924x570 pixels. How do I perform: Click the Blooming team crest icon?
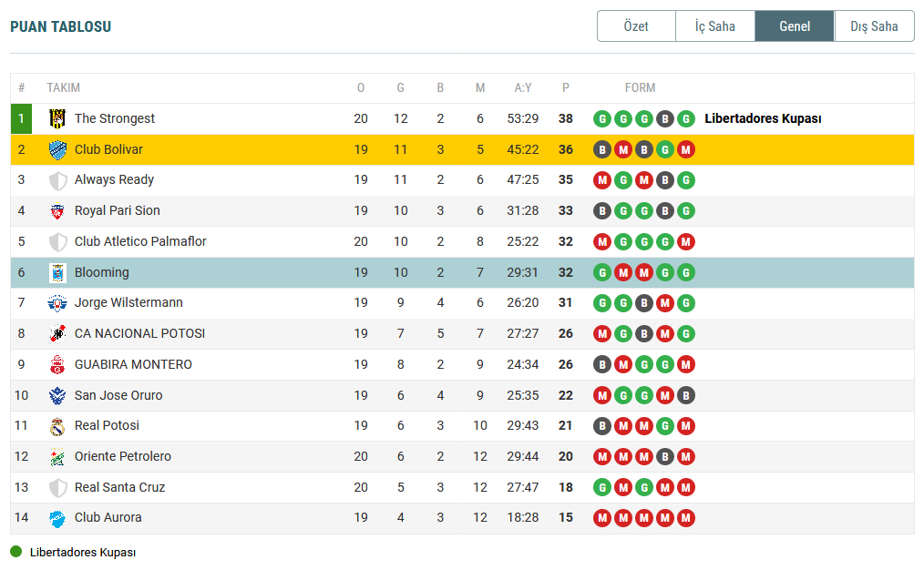57,272
